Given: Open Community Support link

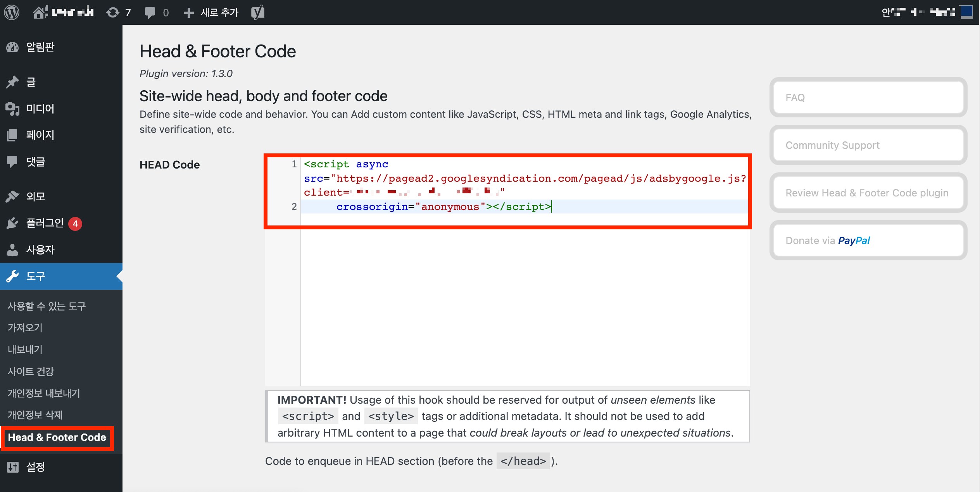Looking at the screenshot, I should [x=868, y=145].
